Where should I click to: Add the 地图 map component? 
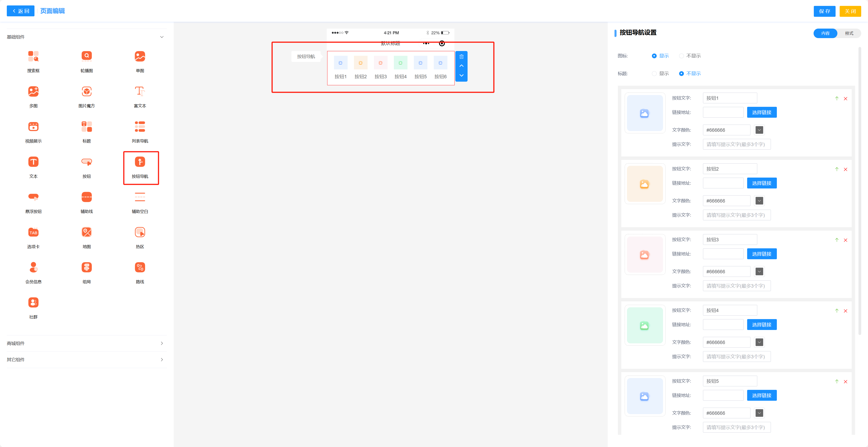click(x=87, y=232)
